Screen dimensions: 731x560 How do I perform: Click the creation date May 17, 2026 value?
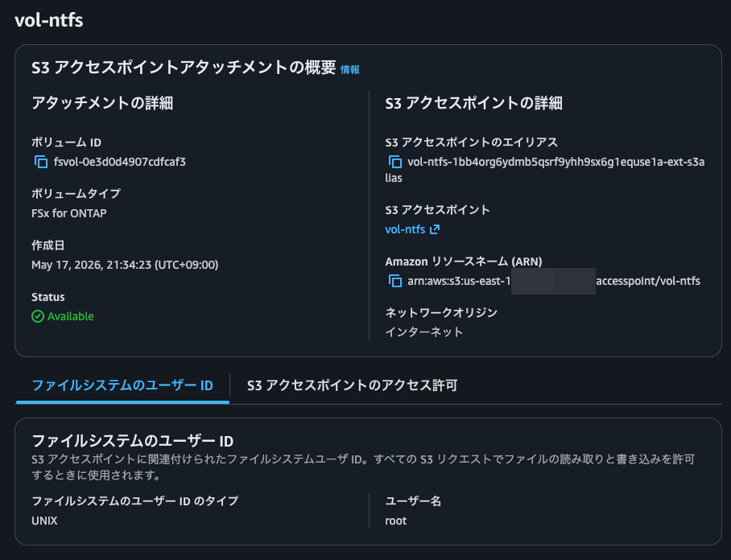click(x=125, y=265)
